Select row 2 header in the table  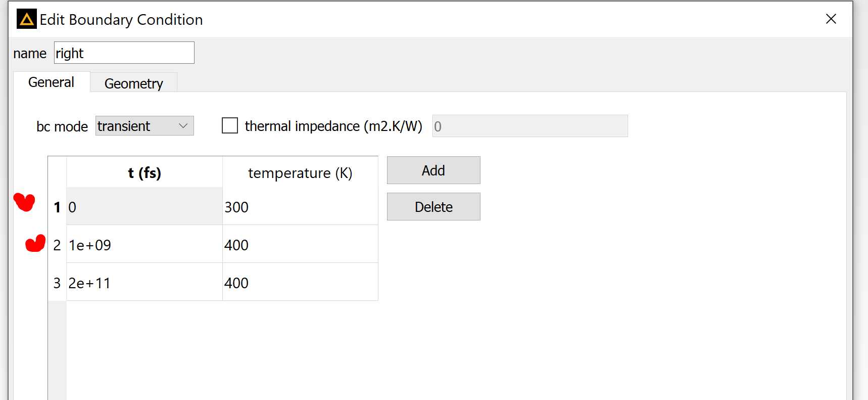click(x=57, y=244)
